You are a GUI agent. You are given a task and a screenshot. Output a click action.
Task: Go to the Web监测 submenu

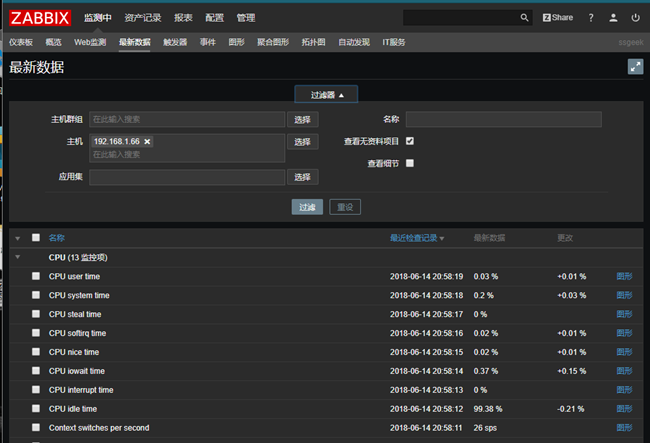[x=90, y=42]
